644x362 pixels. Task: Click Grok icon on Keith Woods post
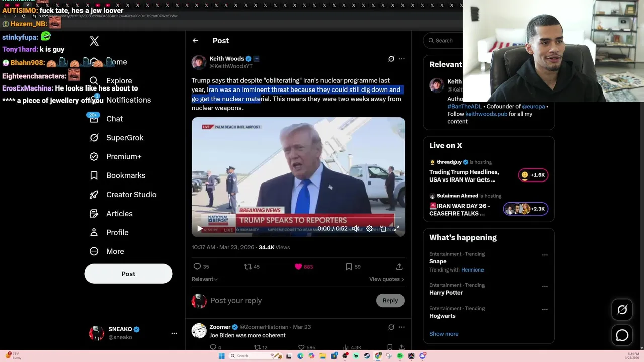pyautogui.click(x=391, y=59)
